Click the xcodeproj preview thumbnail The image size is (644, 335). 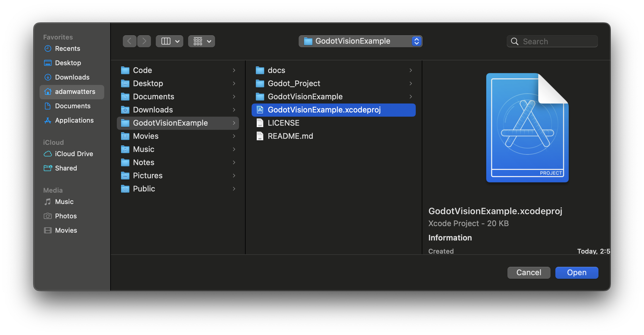(527, 128)
